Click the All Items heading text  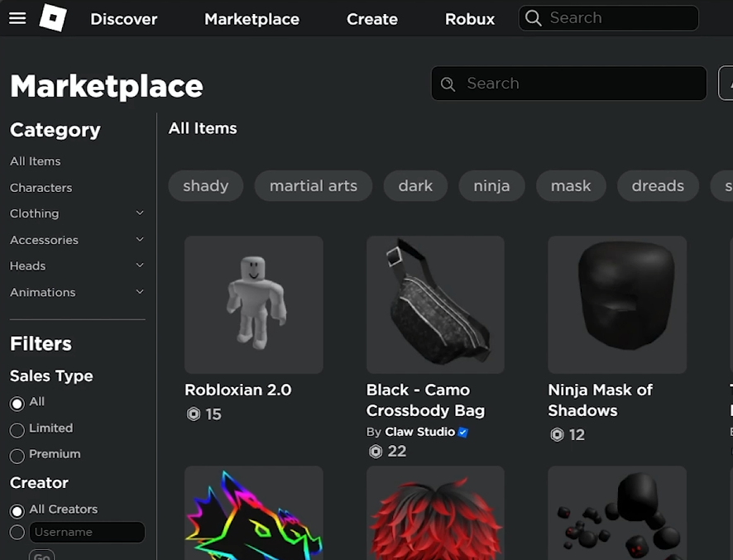point(203,128)
